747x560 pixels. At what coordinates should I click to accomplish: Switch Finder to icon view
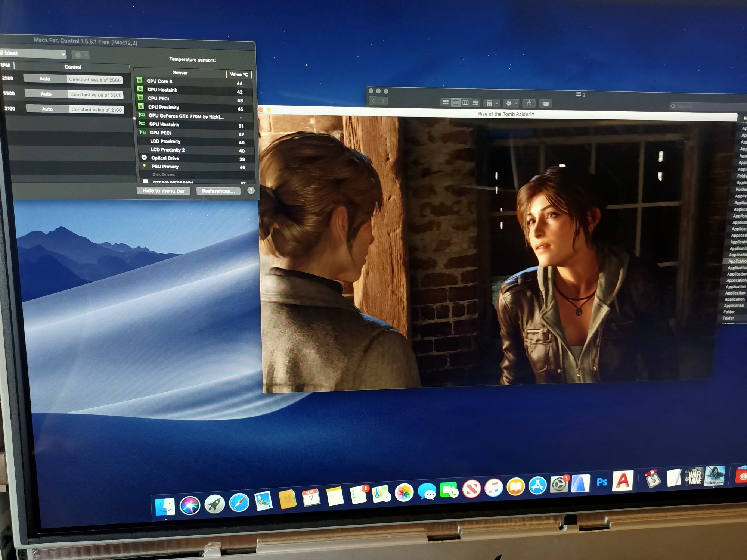[446, 102]
